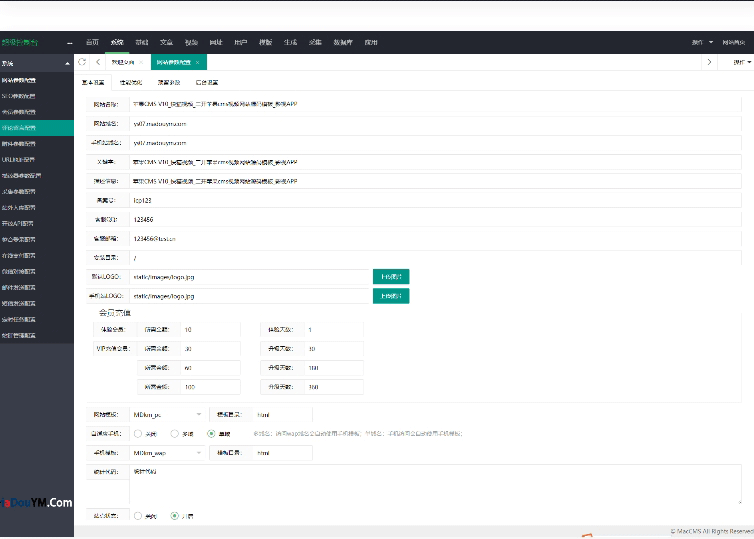Collapse the sidebar using the dash icon in header

click(70, 43)
